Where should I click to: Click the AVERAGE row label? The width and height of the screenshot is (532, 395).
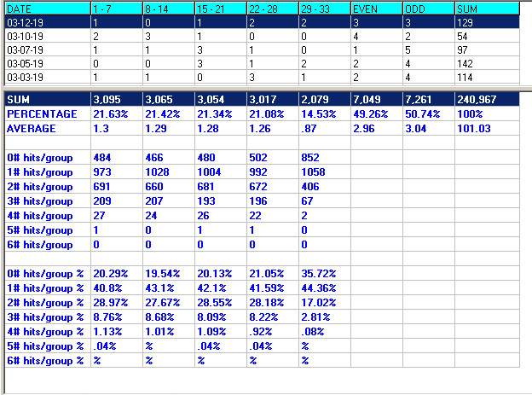point(32,129)
